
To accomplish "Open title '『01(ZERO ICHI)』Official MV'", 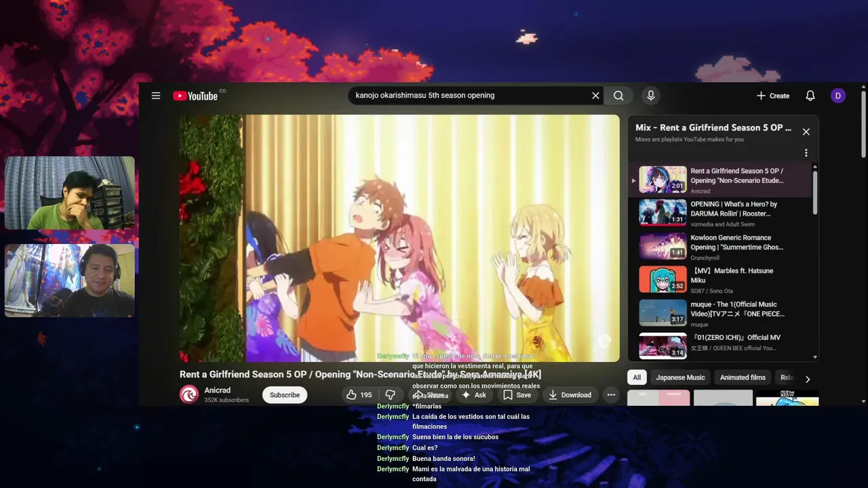I will click(735, 338).
